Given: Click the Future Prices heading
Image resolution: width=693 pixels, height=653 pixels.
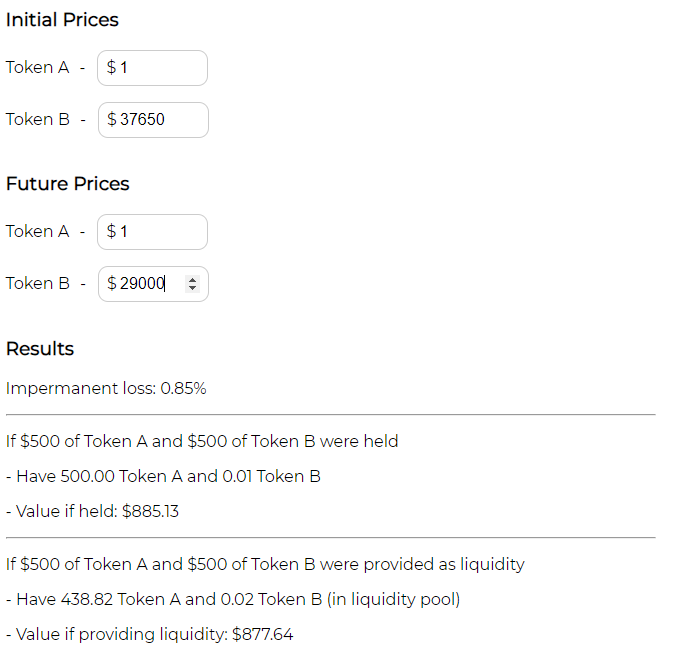Looking at the screenshot, I should pyautogui.click(x=68, y=184).
